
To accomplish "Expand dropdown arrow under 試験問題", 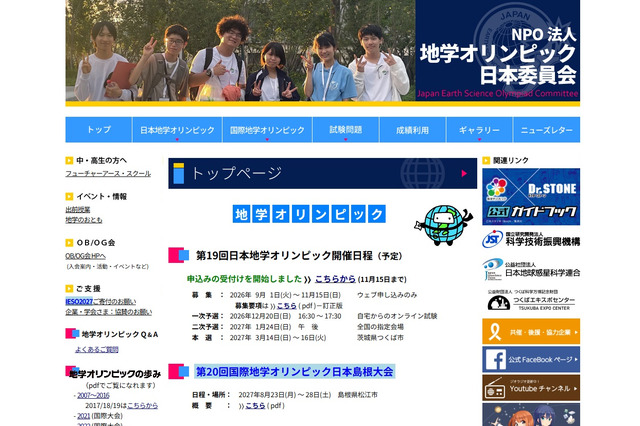I will (346, 140).
